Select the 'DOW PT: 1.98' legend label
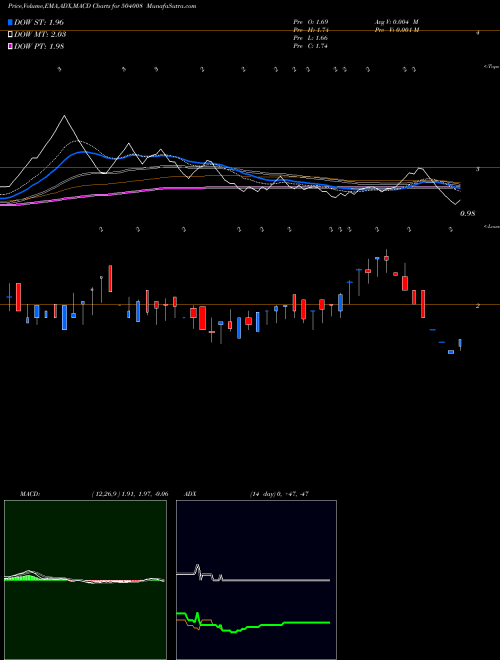Image resolution: width=500 pixels, height=660 pixels. tap(39, 47)
